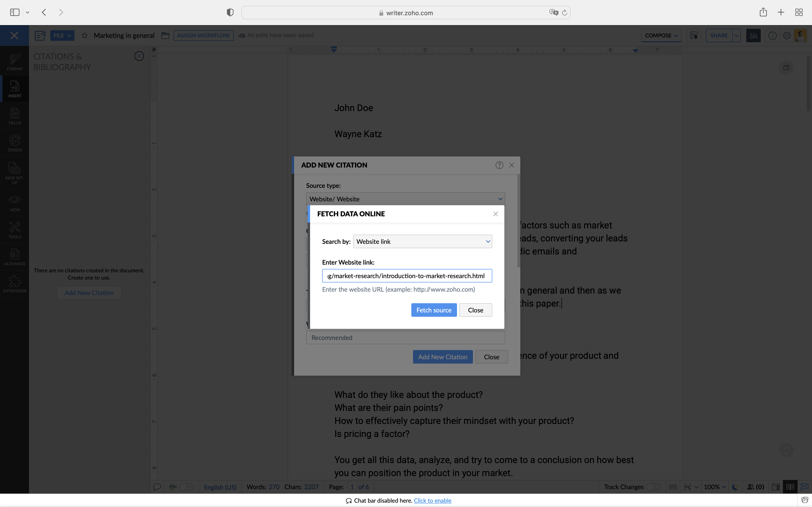Close the Citations & Bibliography panel
Viewport: 812px width, 507px height.
click(x=139, y=56)
